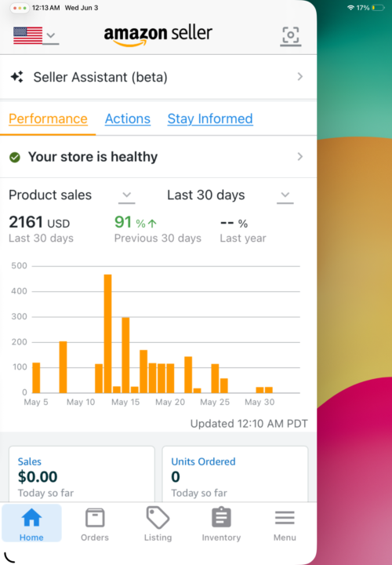This screenshot has height=565, width=392.
Task: Click the US flag marketplace selector
Action: point(35,35)
